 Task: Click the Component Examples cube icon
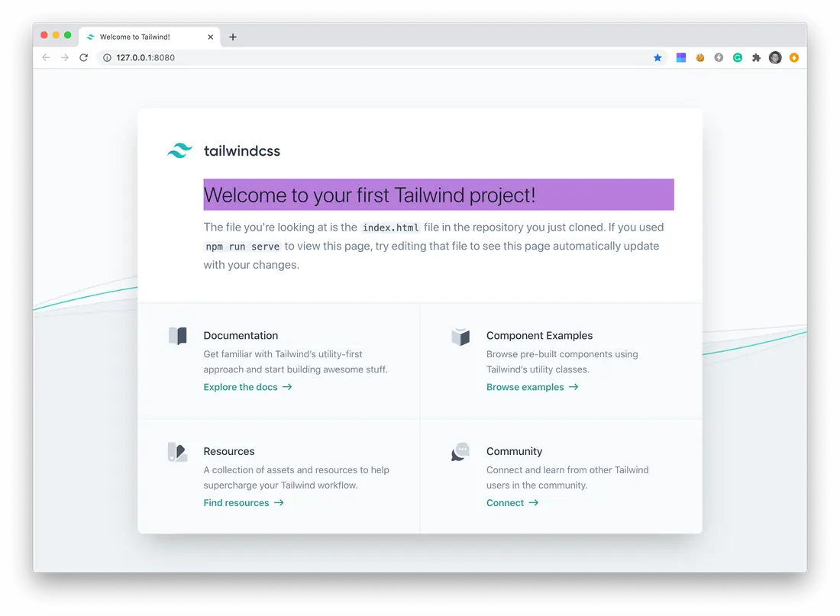(x=460, y=337)
